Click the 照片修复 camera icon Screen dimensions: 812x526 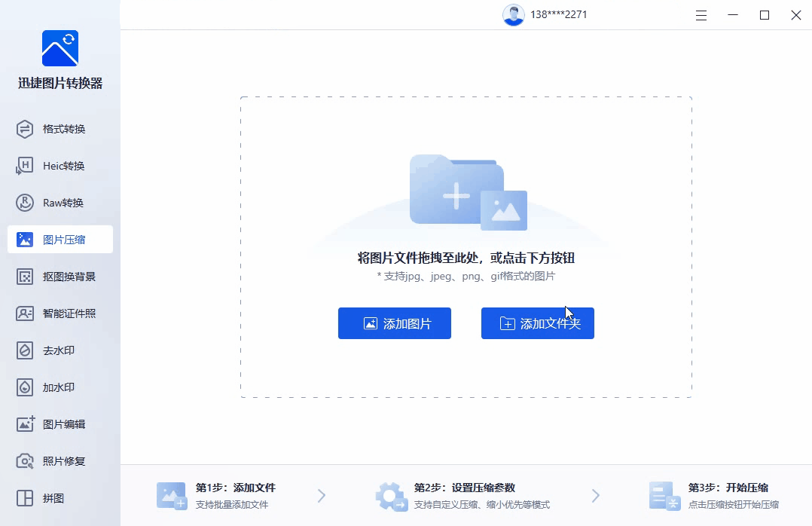point(25,461)
